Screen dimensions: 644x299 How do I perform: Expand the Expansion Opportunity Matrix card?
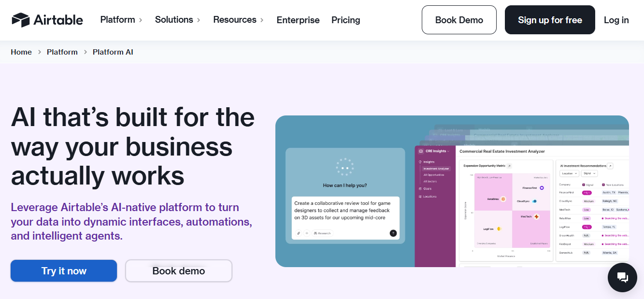pos(509,166)
